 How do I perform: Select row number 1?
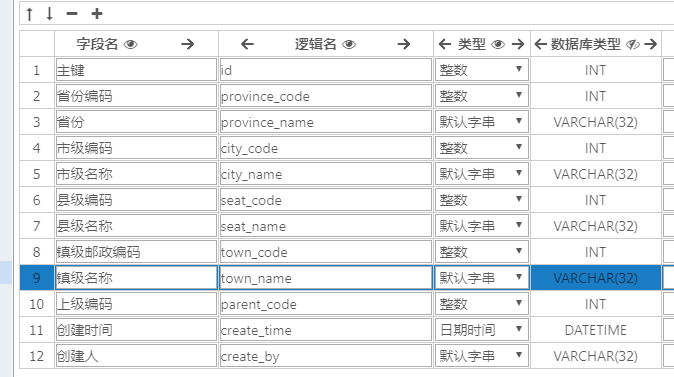tap(37, 70)
